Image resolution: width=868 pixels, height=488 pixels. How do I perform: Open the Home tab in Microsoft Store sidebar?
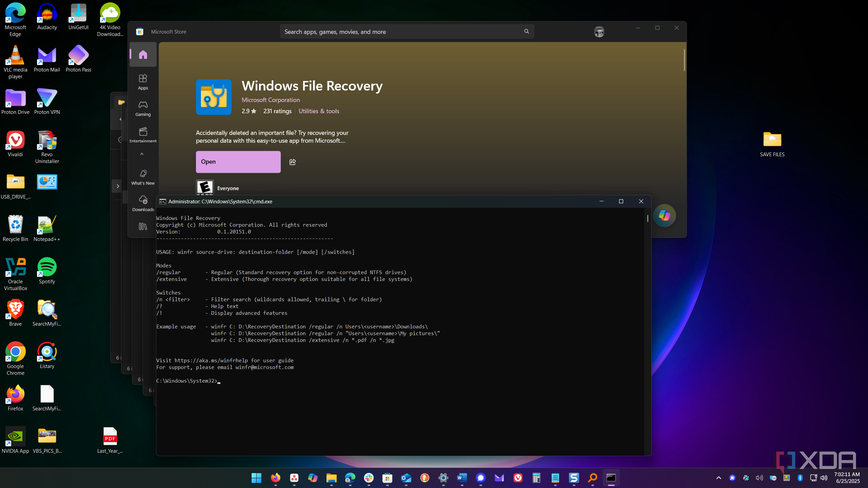click(x=143, y=55)
